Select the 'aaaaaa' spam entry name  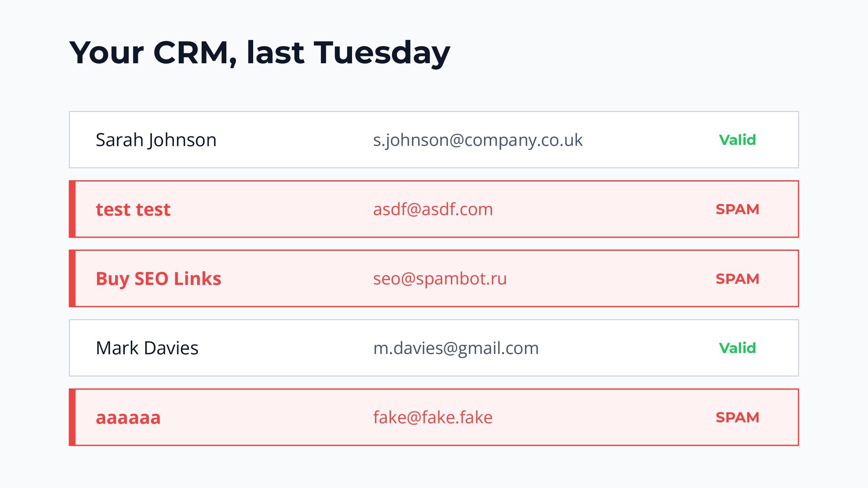(x=128, y=418)
